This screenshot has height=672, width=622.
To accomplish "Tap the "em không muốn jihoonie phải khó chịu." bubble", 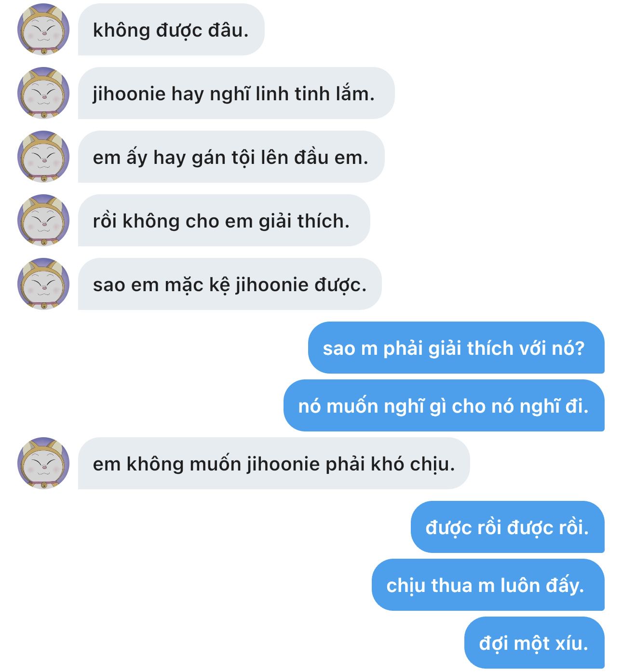I will [274, 463].
